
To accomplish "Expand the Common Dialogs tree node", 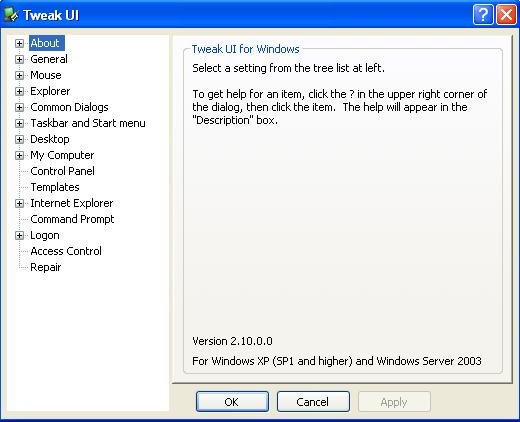I will click(19, 107).
